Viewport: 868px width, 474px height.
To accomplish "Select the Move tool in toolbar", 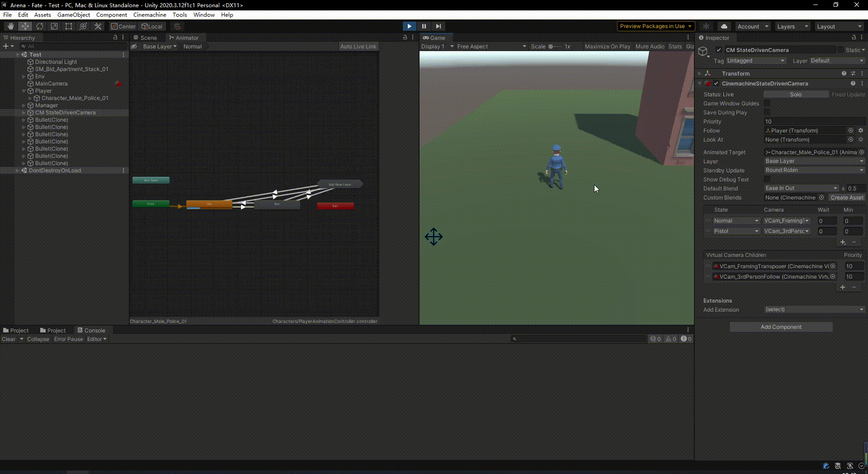I will pyautogui.click(x=25, y=26).
